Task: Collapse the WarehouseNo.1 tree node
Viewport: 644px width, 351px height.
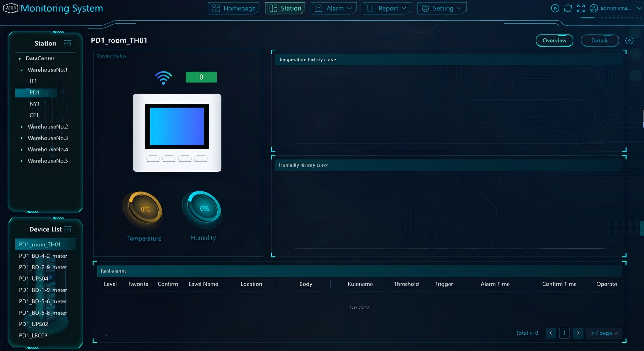Action: pos(22,70)
